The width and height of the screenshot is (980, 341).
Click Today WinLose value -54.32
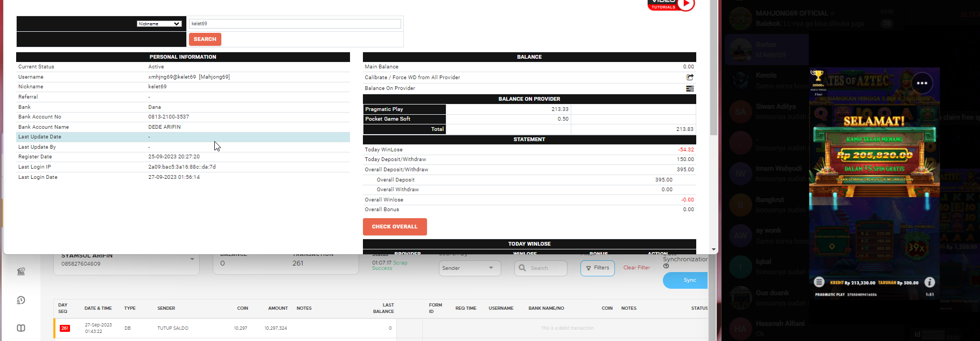tap(686, 150)
